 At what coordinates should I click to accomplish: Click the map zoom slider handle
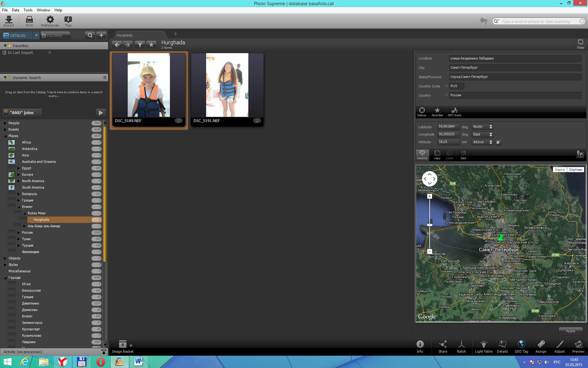pos(430,225)
